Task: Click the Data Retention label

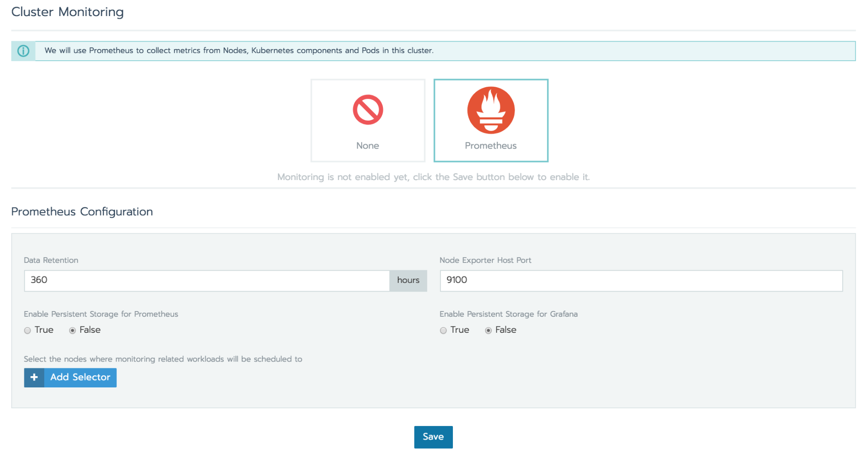Action: (51, 260)
